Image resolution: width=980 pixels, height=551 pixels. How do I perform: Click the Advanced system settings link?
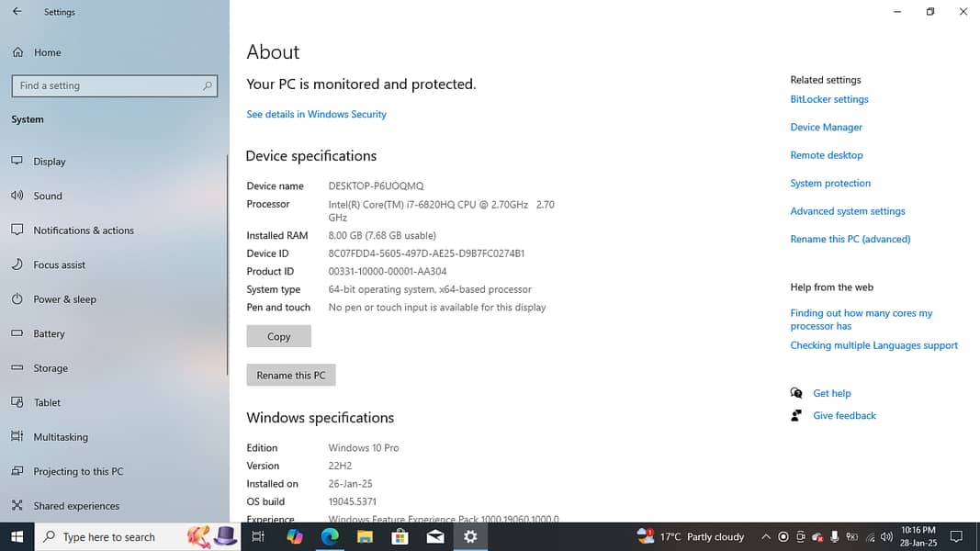tap(847, 211)
